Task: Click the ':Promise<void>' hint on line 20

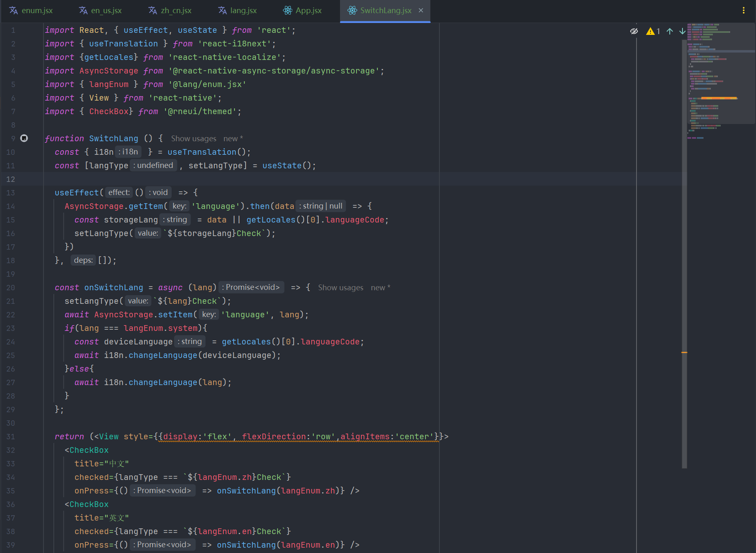Action: [251, 287]
